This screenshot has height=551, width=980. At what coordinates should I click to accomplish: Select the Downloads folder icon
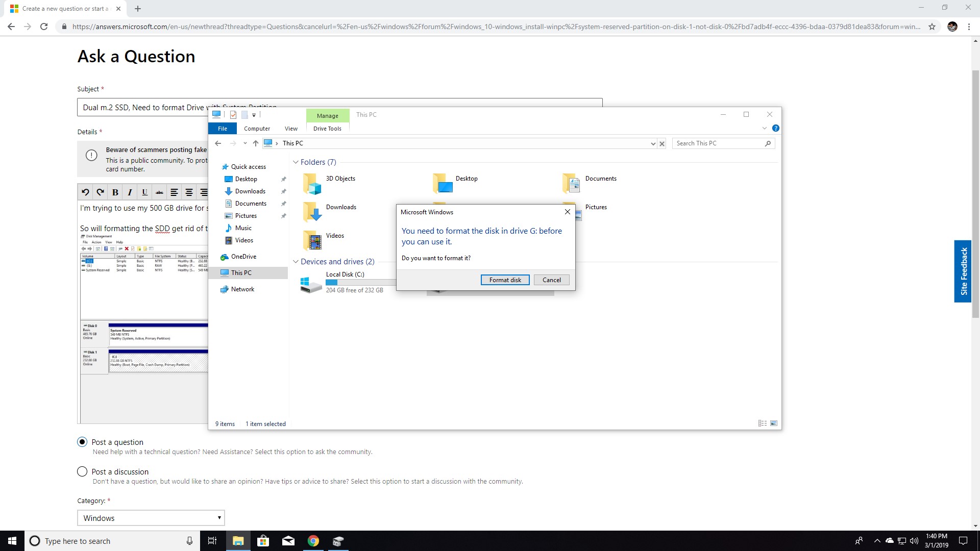[312, 212]
